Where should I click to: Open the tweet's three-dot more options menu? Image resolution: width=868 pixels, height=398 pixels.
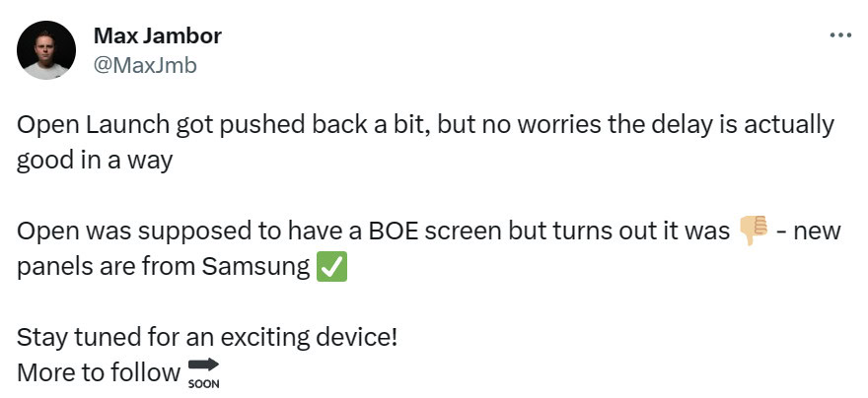[839, 34]
